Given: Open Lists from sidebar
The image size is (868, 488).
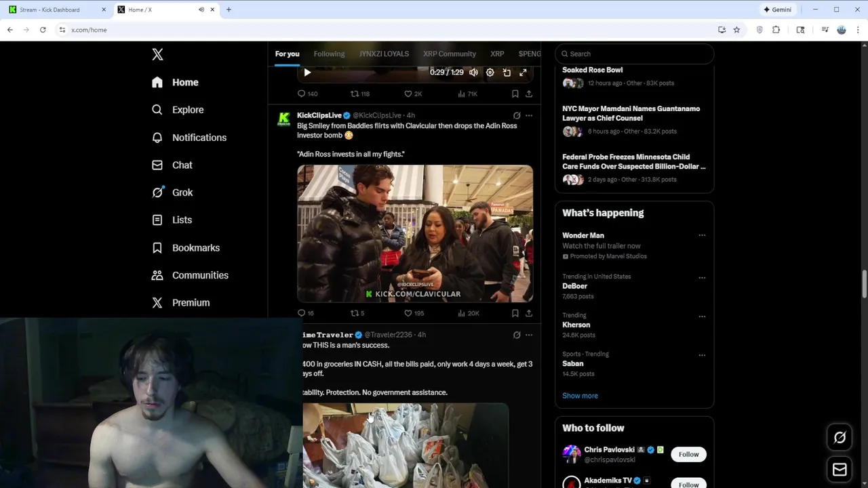Looking at the screenshot, I should click(172, 220).
